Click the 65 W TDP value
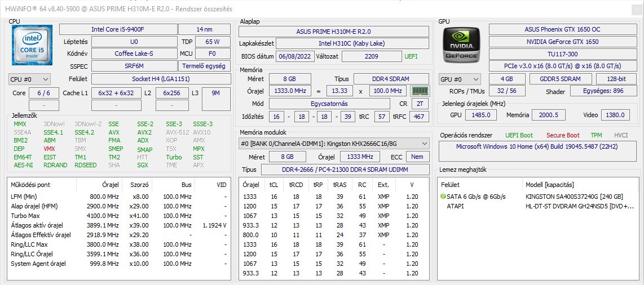 pos(213,42)
